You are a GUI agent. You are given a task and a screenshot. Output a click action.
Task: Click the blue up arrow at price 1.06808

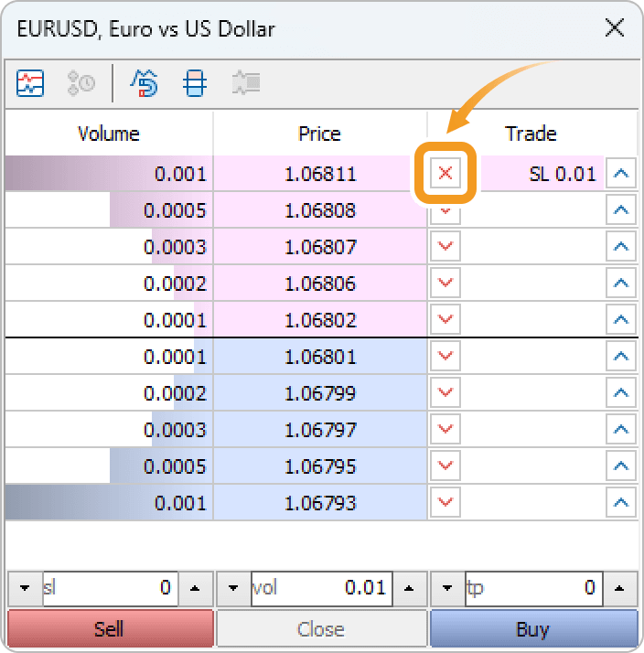coord(621,209)
